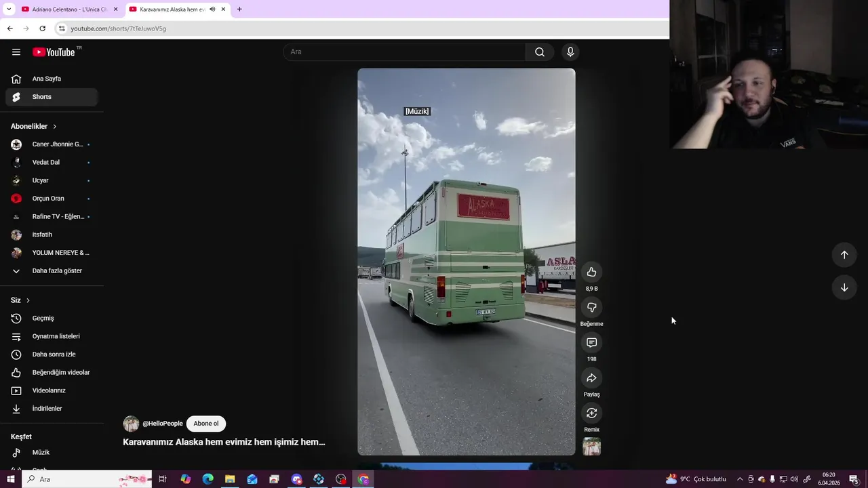Like the Short with thumbs up

pyautogui.click(x=591, y=272)
